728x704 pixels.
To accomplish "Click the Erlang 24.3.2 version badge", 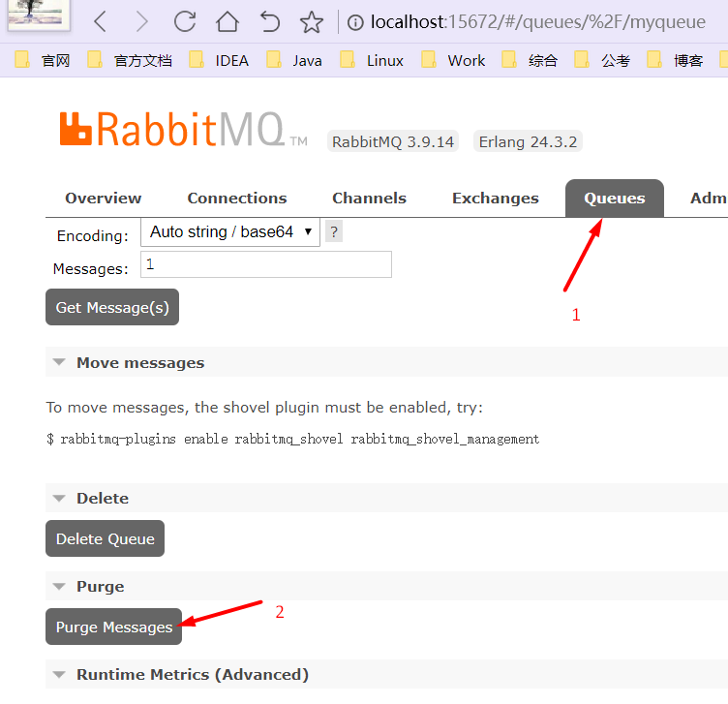I will click(x=528, y=141).
